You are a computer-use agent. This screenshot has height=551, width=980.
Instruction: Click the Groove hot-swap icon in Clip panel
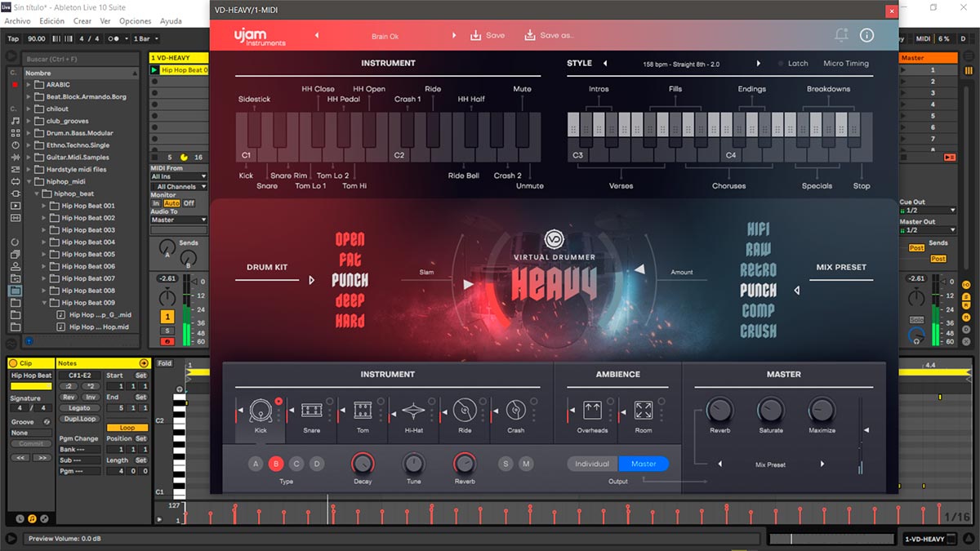coord(47,421)
